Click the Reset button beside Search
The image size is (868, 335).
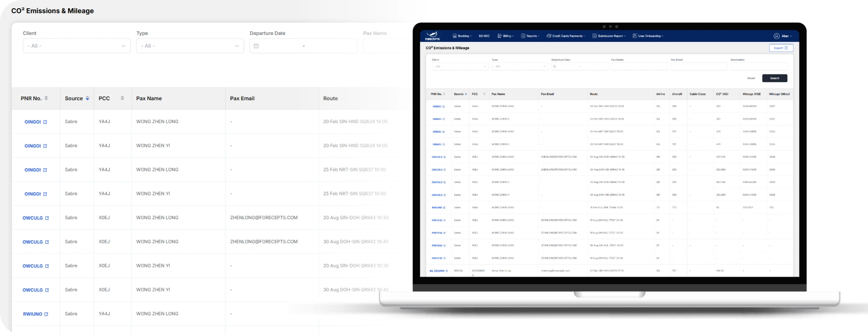(751, 78)
